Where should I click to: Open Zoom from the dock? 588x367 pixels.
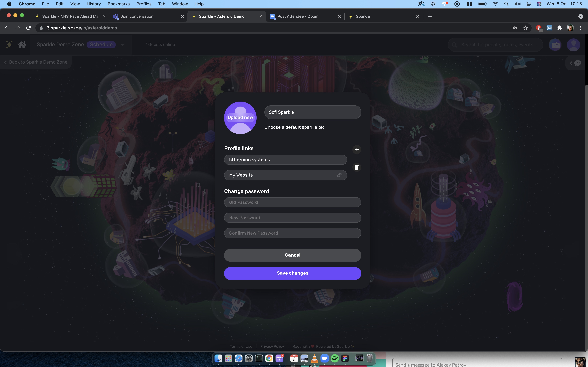(x=325, y=358)
